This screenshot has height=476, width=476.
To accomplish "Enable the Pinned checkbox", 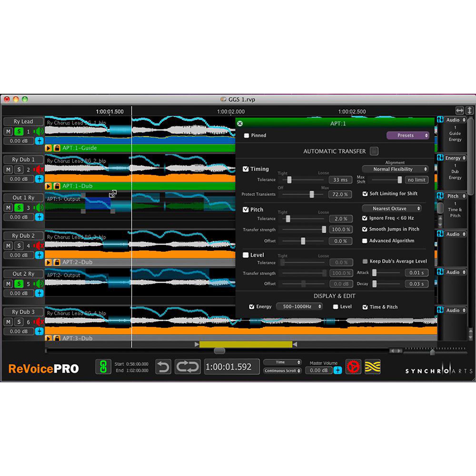I will point(246,135).
